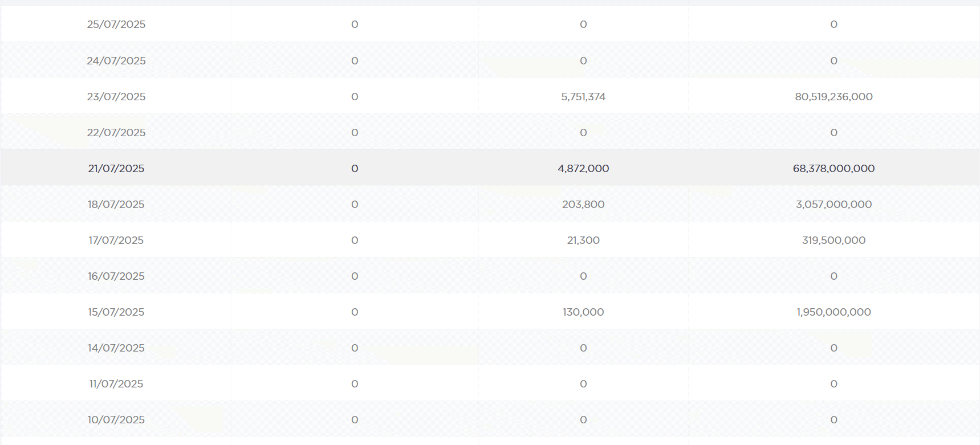The width and height of the screenshot is (980, 445).
Task: Click the 68,378,000,000 value cell
Action: point(833,169)
